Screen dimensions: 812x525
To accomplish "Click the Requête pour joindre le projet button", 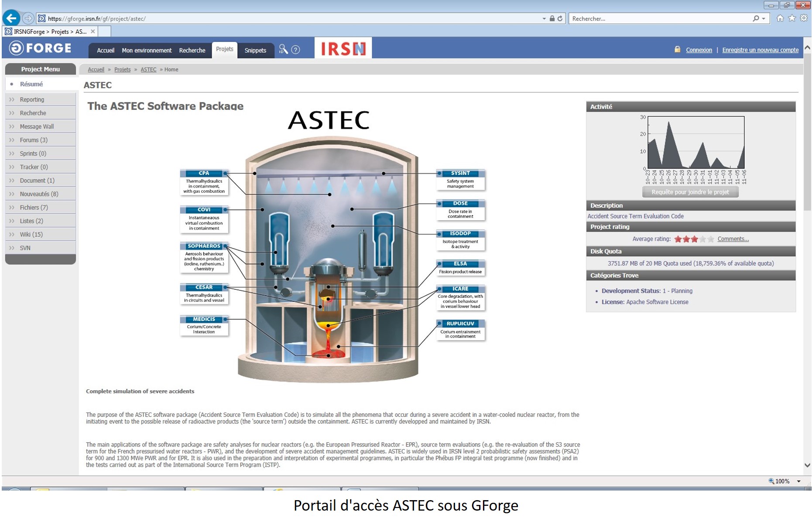I will point(690,192).
